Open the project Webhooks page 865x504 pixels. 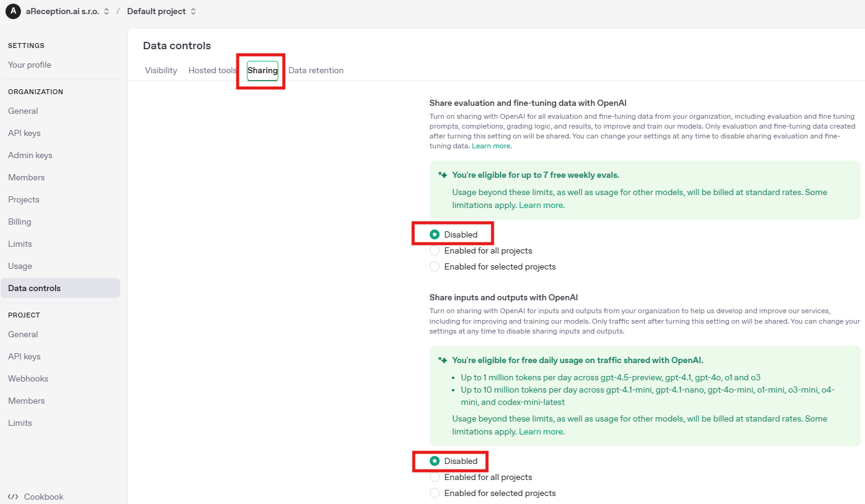28,378
